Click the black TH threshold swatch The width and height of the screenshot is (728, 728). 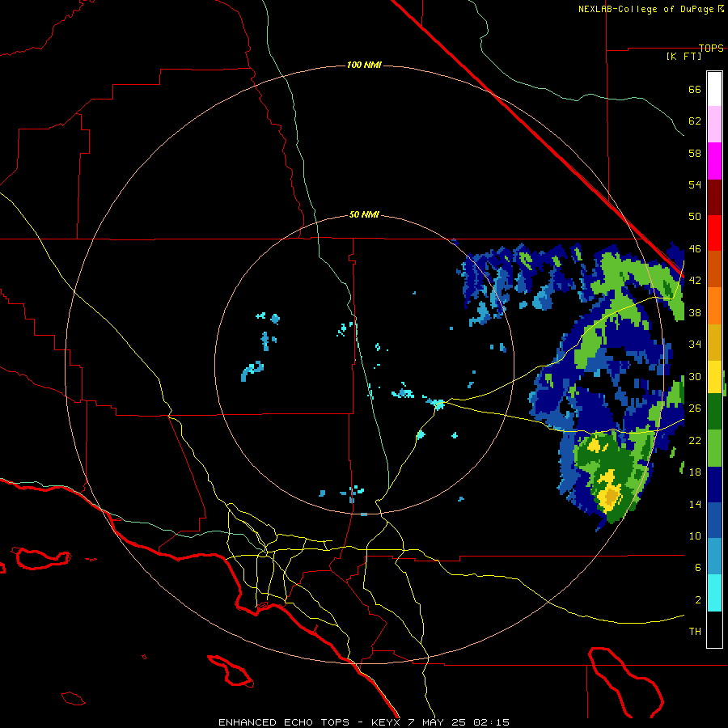tap(714, 629)
